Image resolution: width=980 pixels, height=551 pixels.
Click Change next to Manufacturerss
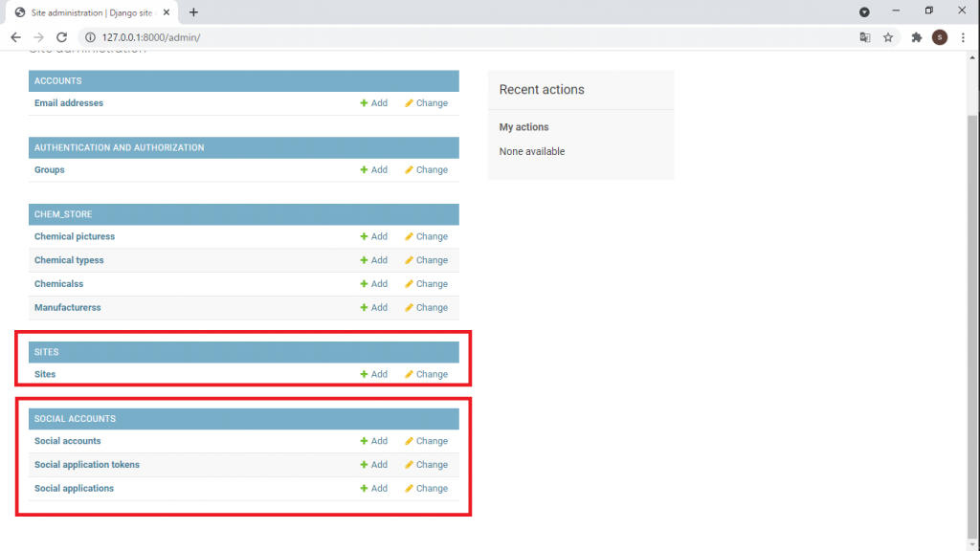[x=426, y=308]
